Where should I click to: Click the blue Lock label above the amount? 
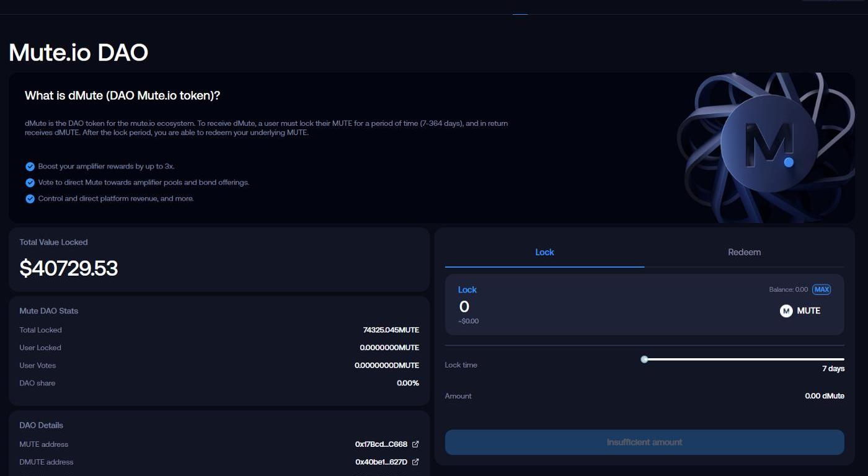click(x=467, y=289)
